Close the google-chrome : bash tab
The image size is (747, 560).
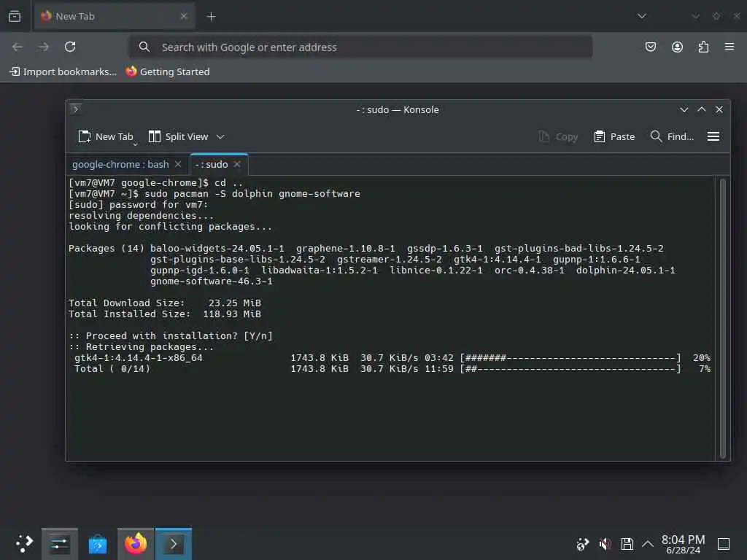pos(178,164)
